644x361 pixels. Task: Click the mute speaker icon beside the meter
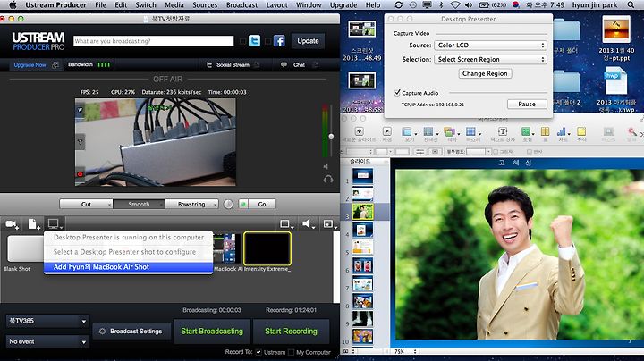click(x=326, y=166)
